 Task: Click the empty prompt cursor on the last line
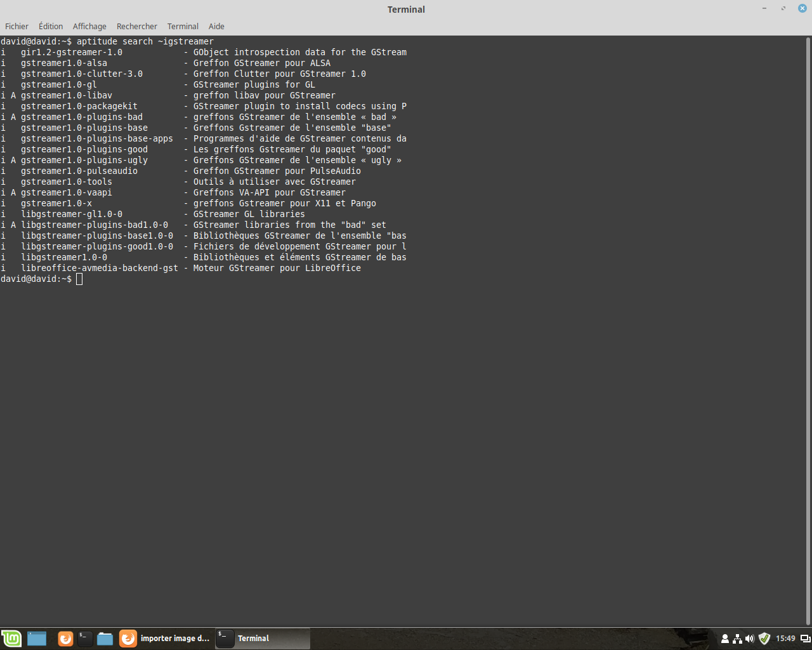79,279
